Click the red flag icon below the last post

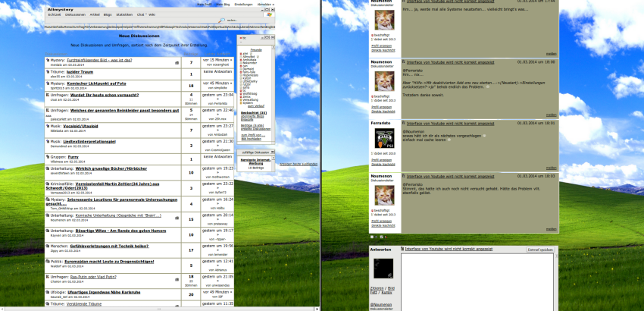386,237
